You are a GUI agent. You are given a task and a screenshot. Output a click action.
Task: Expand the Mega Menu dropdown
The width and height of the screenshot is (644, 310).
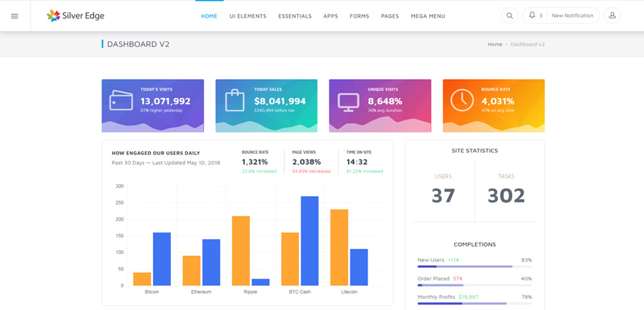point(428,16)
